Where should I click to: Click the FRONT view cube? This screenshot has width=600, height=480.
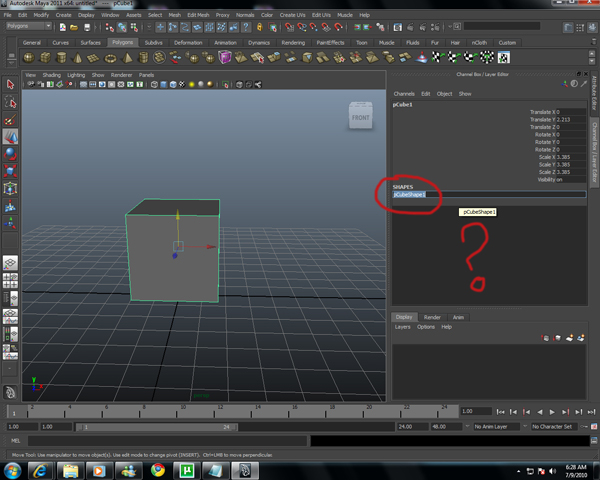pyautogui.click(x=360, y=116)
